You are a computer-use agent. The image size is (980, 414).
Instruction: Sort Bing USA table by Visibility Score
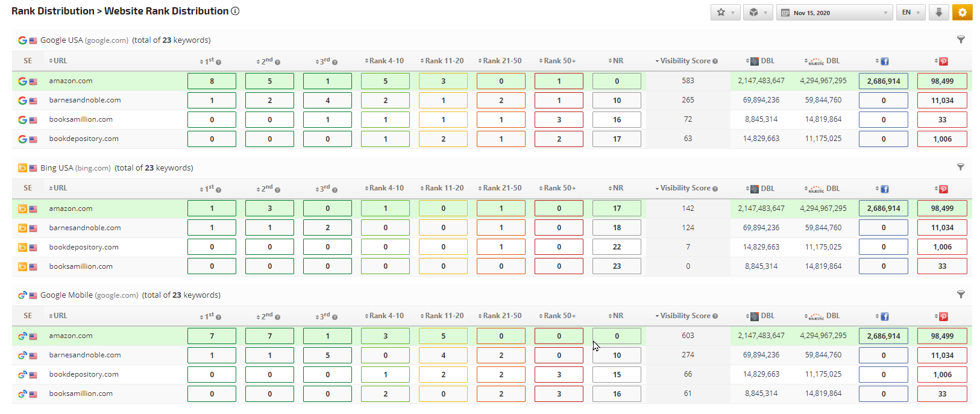[x=685, y=188]
